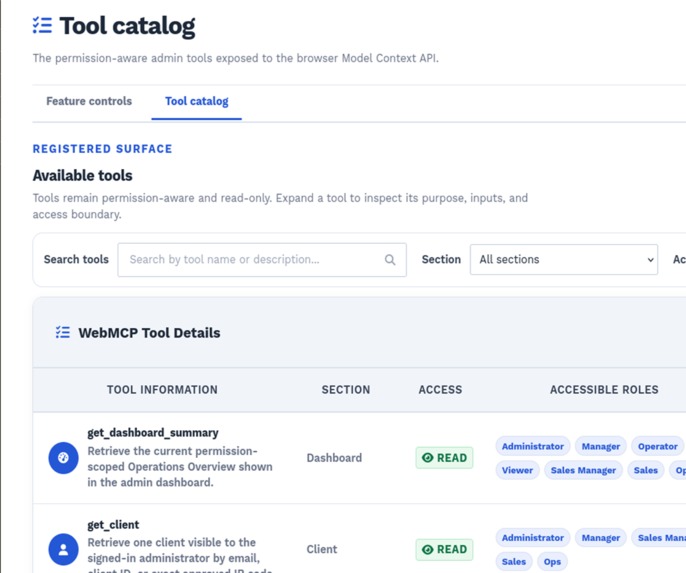
Task: Click the TOOL INFORMATION column header
Action: pyautogui.click(x=162, y=390)
